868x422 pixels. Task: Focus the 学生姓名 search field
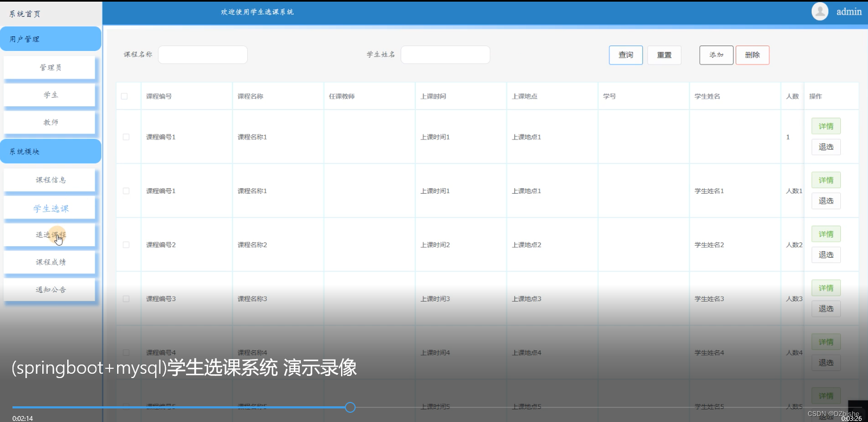click(445, 55)
